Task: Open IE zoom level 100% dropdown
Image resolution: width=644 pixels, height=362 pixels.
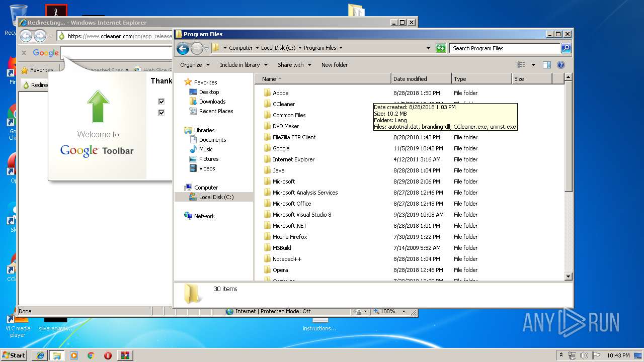Action: tap(404, 312)
